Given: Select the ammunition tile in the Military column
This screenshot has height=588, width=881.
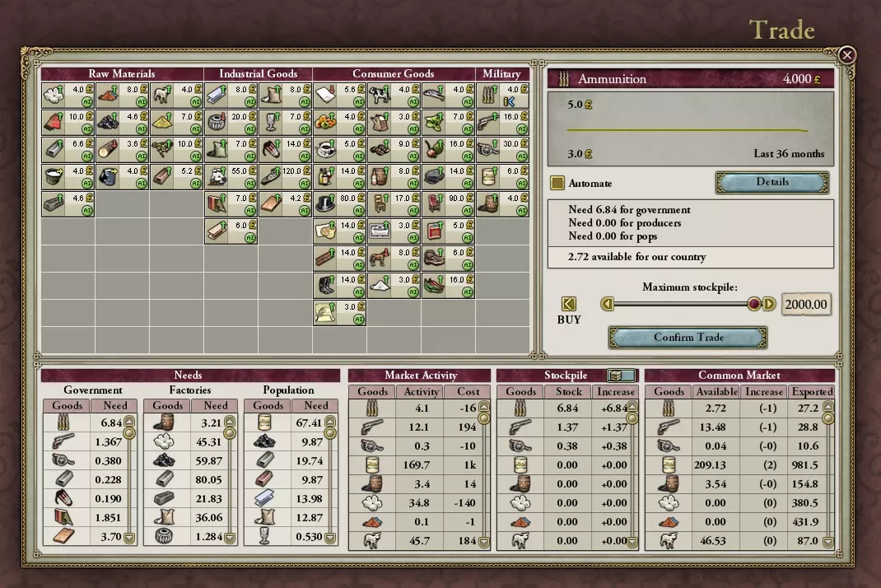Looking at the screenshot, I should [x=503, y=96].
